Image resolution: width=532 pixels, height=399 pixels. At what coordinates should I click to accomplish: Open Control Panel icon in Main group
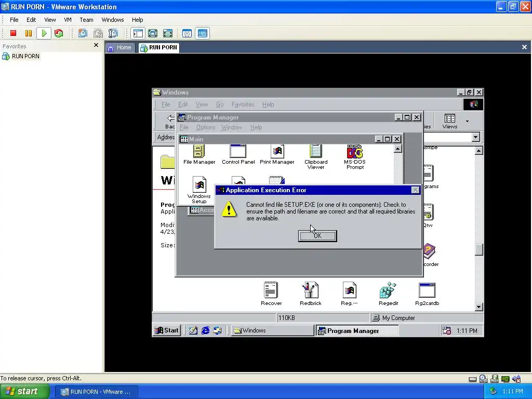238,155
